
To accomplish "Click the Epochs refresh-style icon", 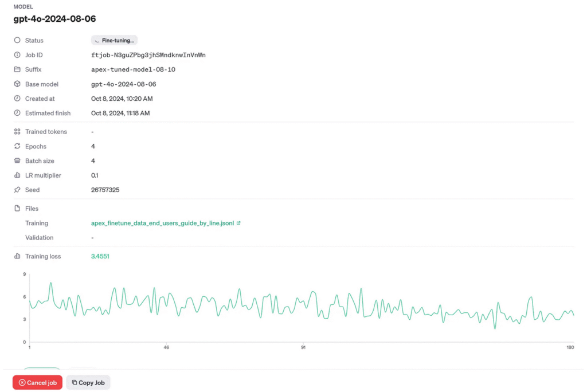I will [17, 146].
